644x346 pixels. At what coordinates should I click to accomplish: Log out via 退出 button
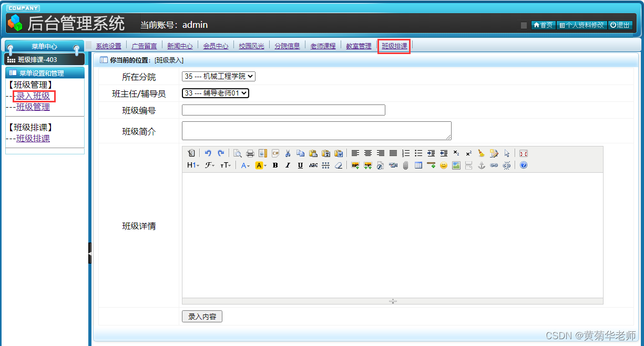click(x=620, y=25)
